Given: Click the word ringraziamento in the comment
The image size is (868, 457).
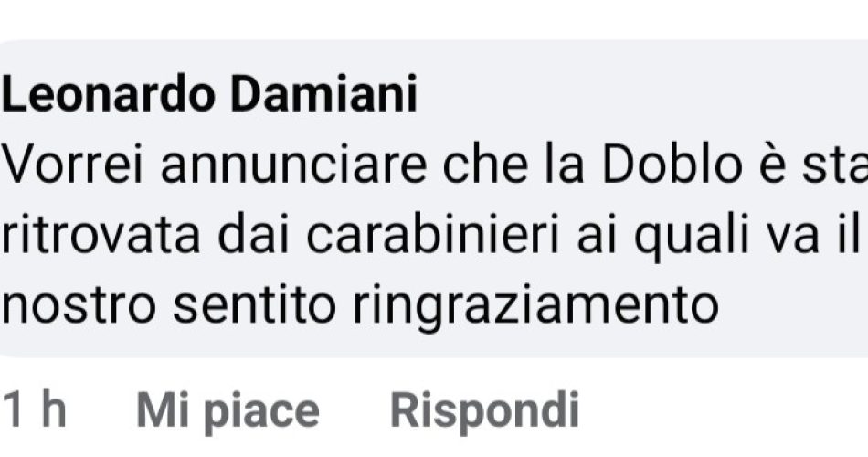Looking at the screenshot, I should pos(535,308).
